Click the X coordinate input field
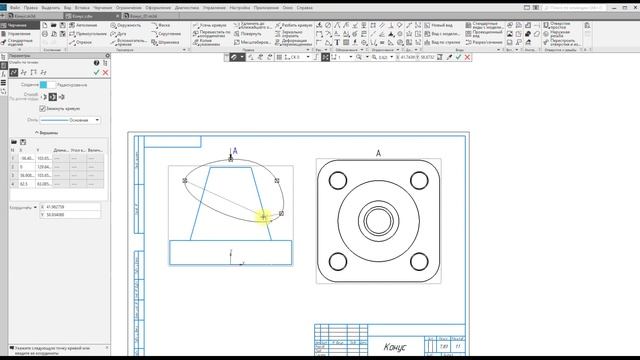Image resolution: width=640 pixels, height=360 pixels. [x=70, y=207]
